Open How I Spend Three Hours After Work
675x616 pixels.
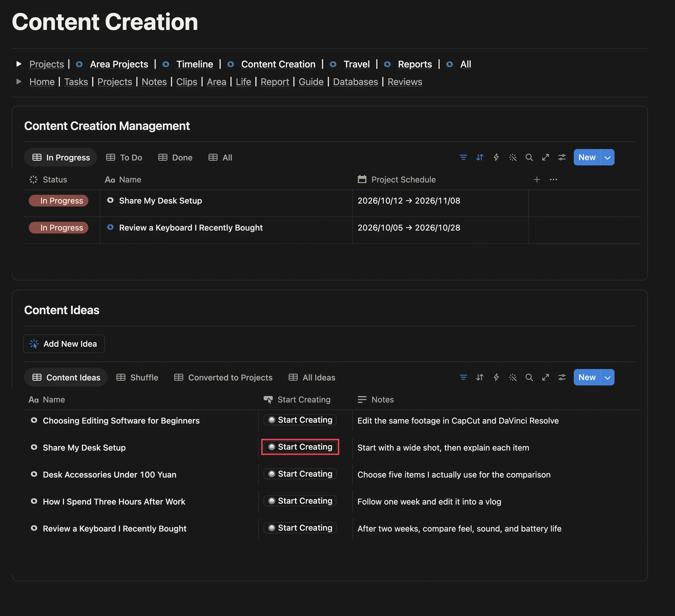pyautogui.click(x=114, y=502)
